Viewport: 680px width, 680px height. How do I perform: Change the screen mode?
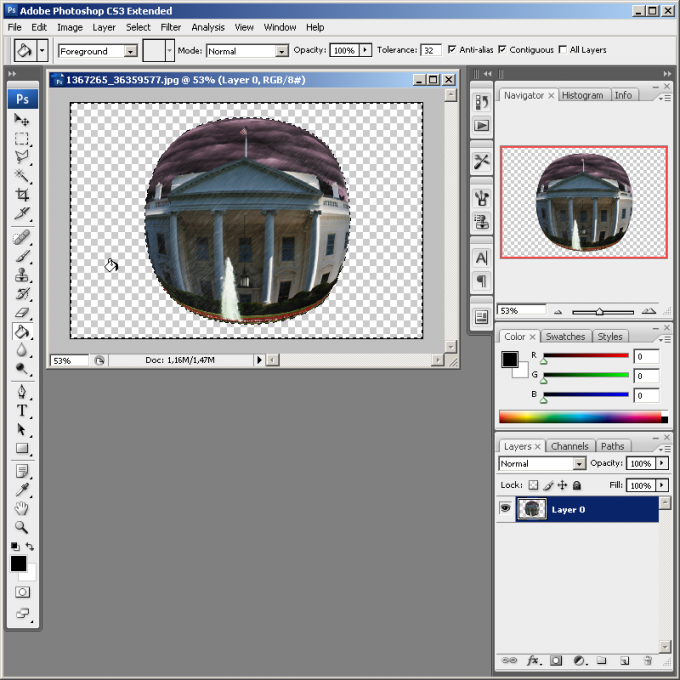[x=22, y=613]
